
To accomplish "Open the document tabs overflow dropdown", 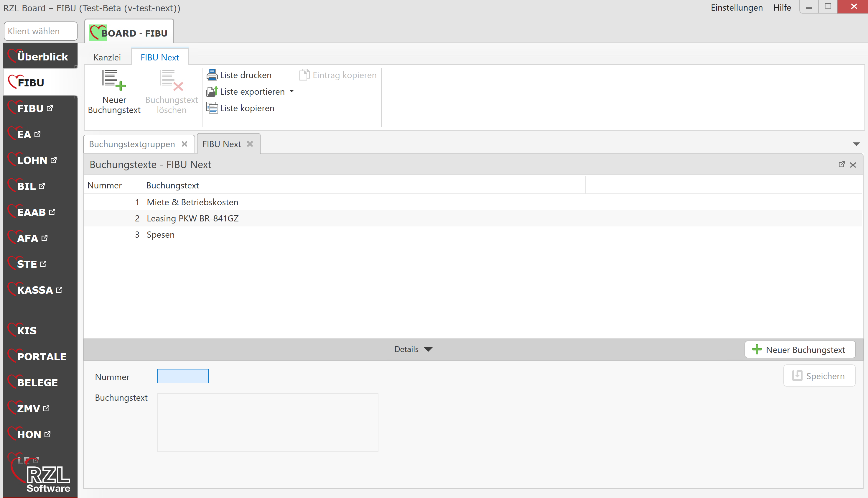I will 856,144.
